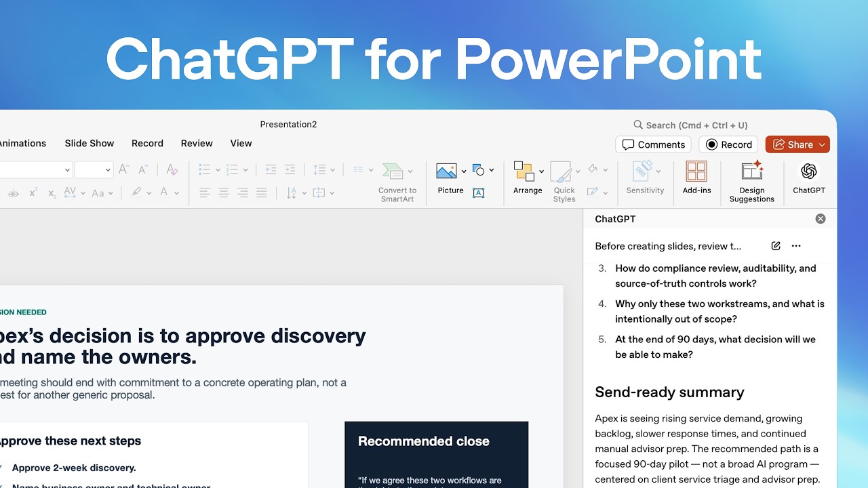Insert a text box with the ribbon icon
This screenshot has width=868, height=488.
[478, 193]
